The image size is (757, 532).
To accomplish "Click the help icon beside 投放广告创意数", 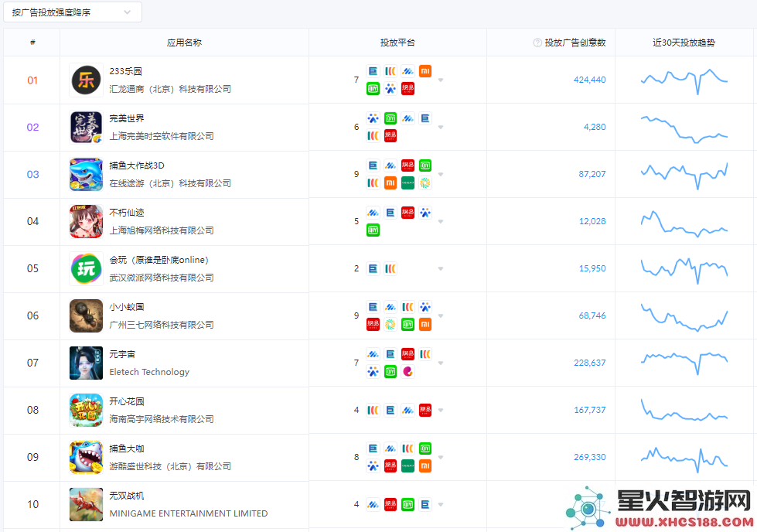I will pyautogui.click(x=537, y=43).
